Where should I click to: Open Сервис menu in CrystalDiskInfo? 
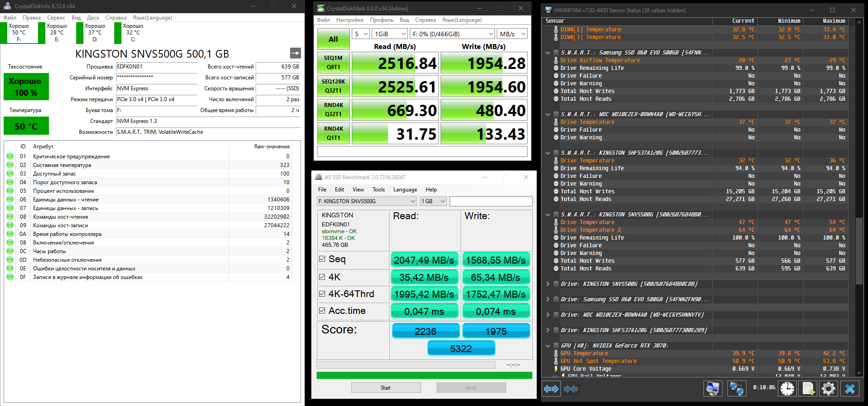click(56, 18)
